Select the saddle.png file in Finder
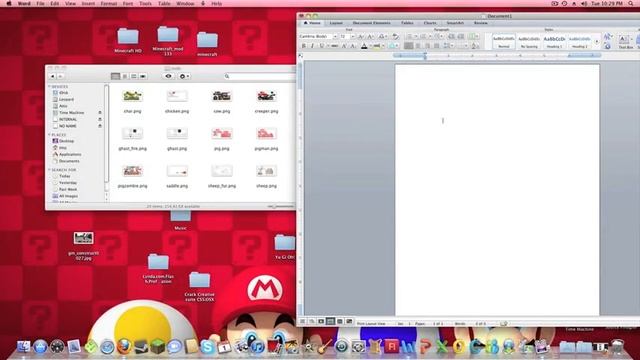The height and width of the screenshot is (360, 640). tap(177, 176)
